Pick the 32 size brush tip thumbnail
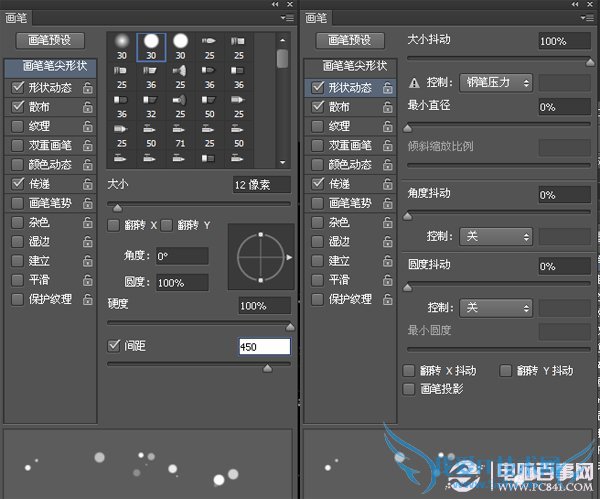This screenshot has width=600, height=499. click(151, 107)
